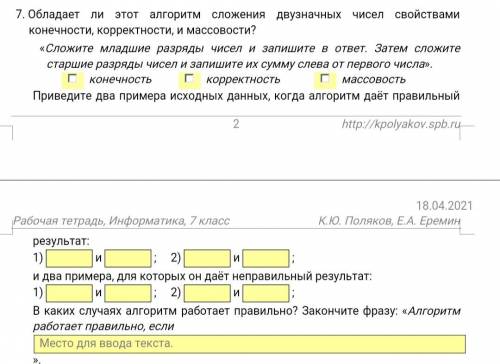
Task: Click authors 'К.Ю. Поляков, Е.А. Еремин'
Action: 389,221
